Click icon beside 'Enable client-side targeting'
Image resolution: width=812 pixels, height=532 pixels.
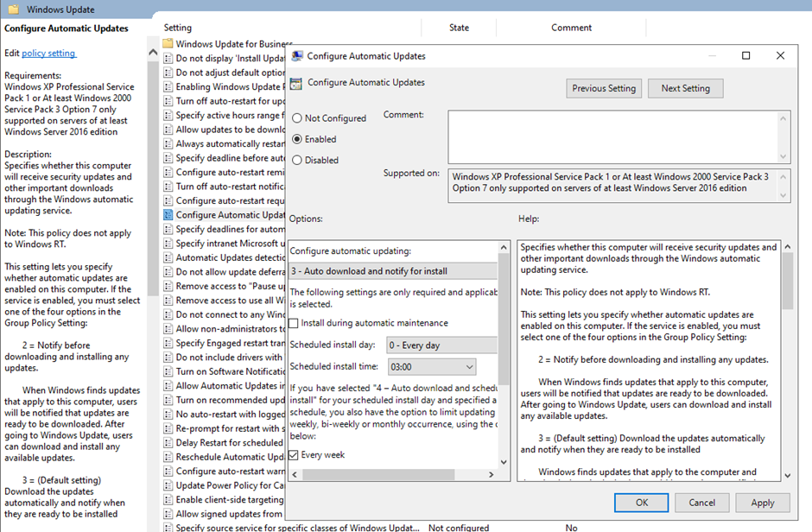(168, 499)
